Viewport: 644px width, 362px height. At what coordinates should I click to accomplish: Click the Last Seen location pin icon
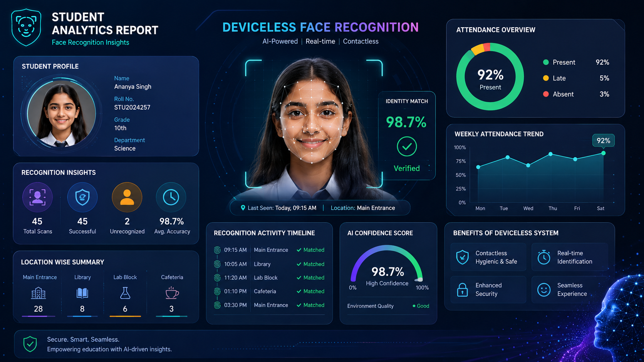point(243,208)
